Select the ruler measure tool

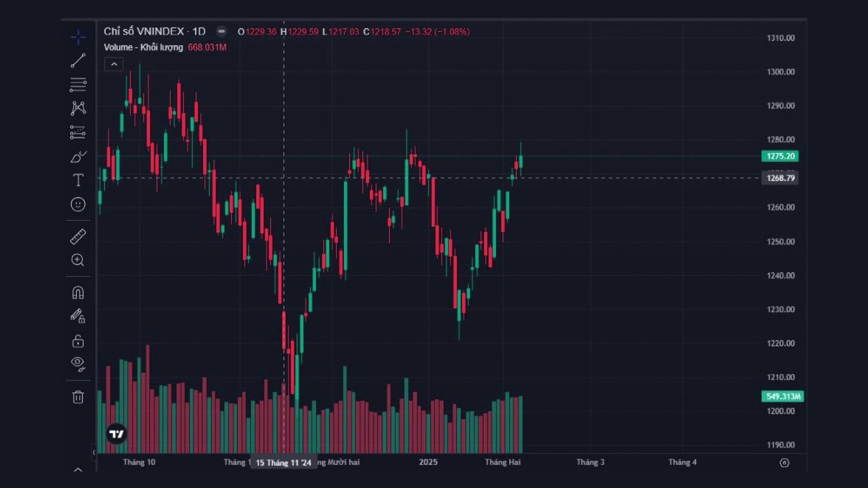pos(78,236)
